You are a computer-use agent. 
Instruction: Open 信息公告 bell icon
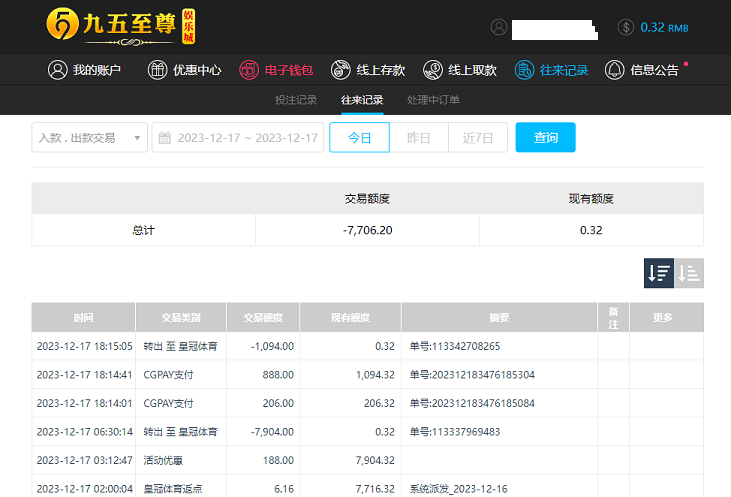[615, 70]
